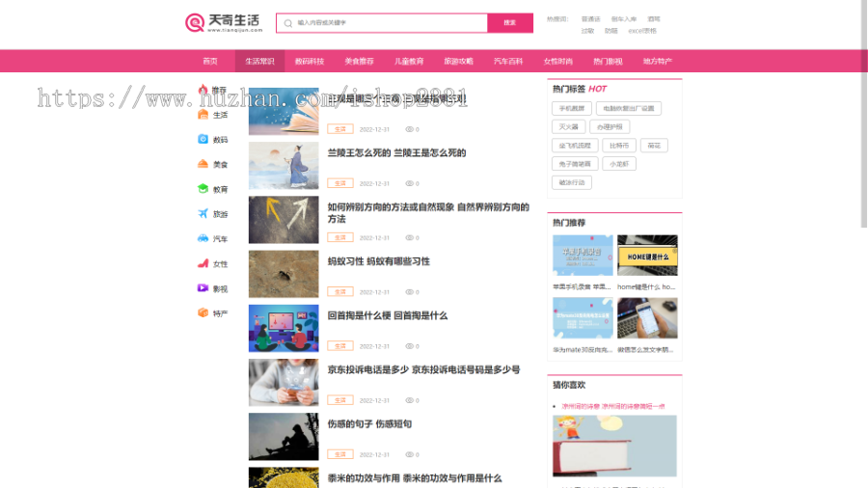Screen dimensions: 868x488
Task: Select the 热门影视 nav tab
Action: point(608,62)
